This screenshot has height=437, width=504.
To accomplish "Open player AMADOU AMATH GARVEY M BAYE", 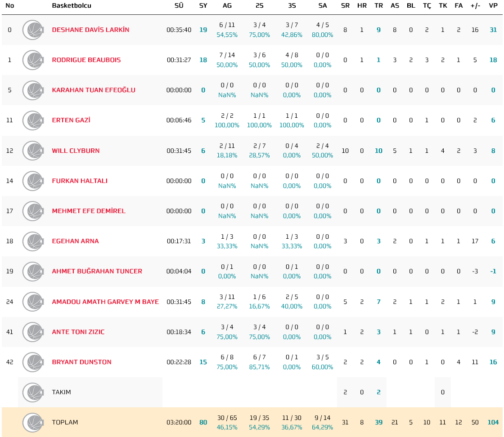I will [105, 302].
